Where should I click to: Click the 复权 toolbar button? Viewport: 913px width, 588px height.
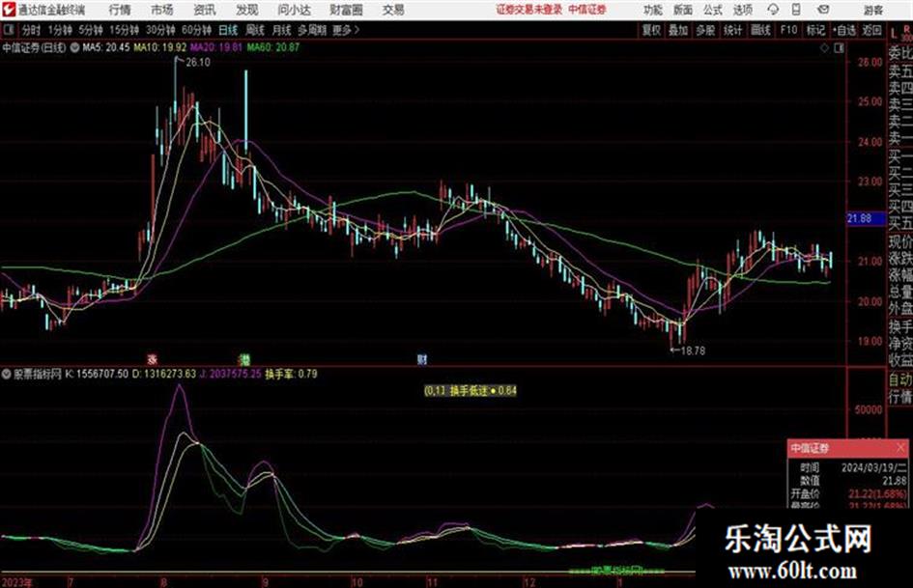651,30
